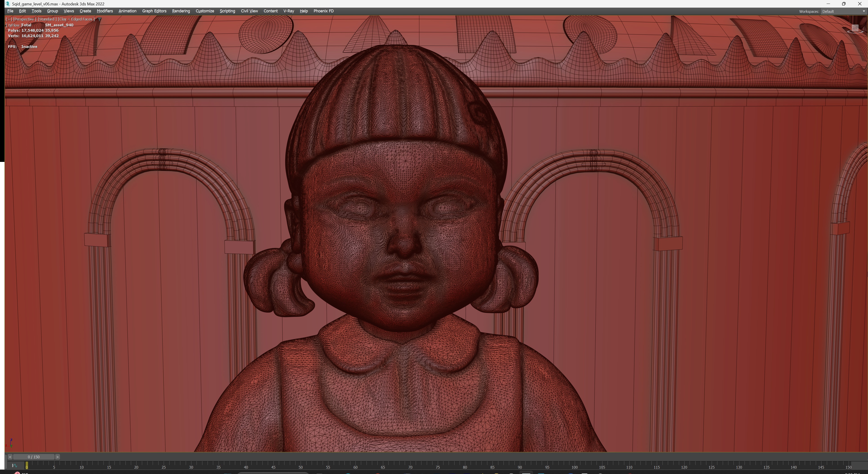Go to previous frame arrow
Viewport: 868px width, 474px height.
point(10,457)
